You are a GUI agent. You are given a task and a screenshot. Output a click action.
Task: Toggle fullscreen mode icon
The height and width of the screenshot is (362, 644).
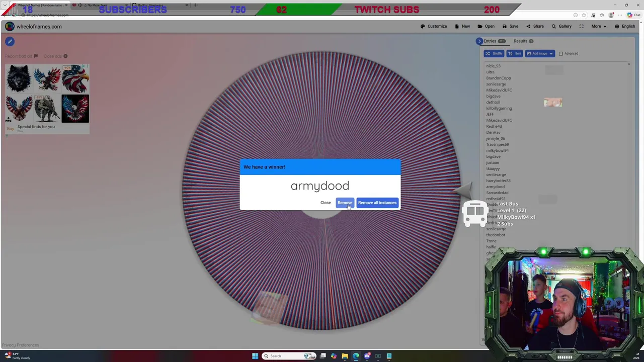[581, 26]
